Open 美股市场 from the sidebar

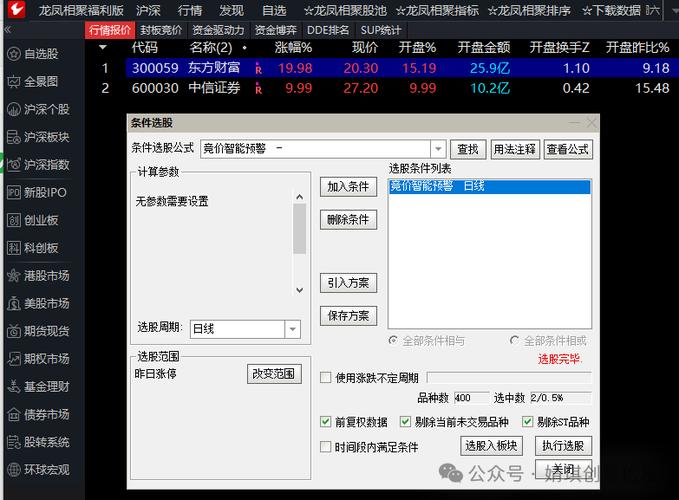click(x=38, y=303)
